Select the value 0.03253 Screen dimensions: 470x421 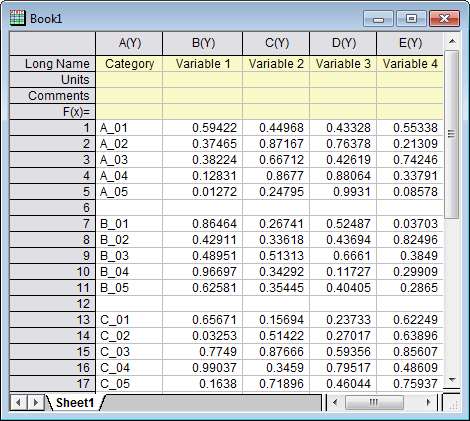203,336
